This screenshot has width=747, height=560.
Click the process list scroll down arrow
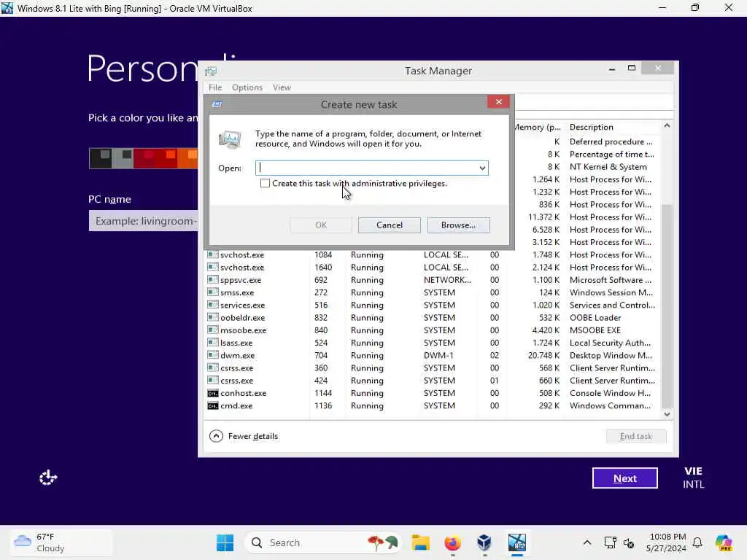[667, 414]
